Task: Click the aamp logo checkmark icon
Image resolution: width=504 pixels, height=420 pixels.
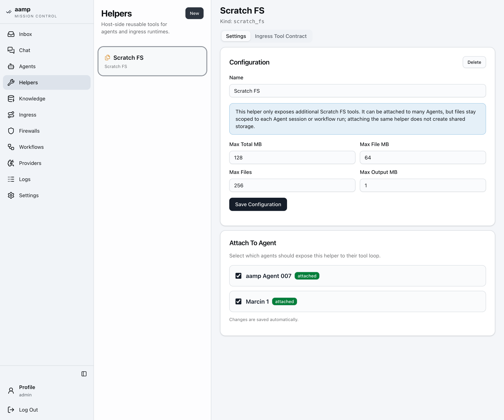Action: [x=9, y=12]
